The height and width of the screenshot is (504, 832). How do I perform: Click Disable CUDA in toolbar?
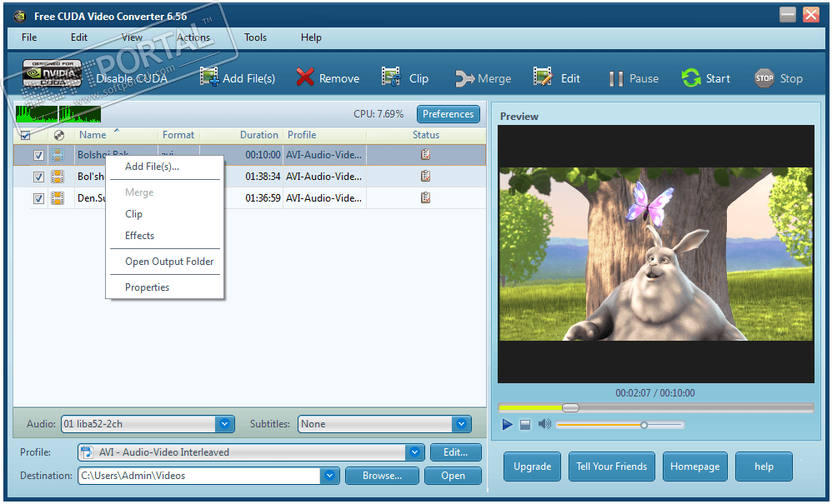click(132, 78)
